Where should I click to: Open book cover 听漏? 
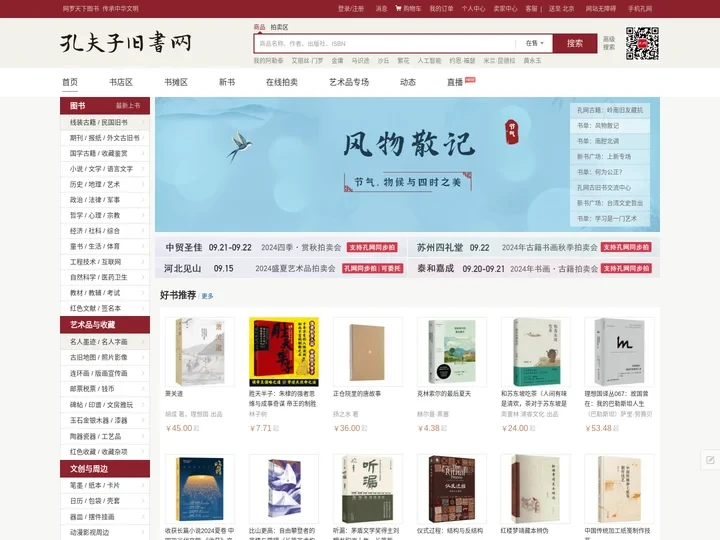(368, 489)
